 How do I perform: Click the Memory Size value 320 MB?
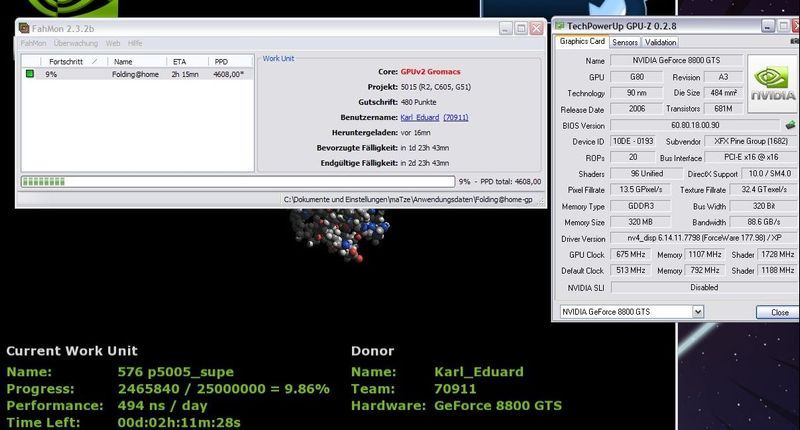click(x=640, y=222)
